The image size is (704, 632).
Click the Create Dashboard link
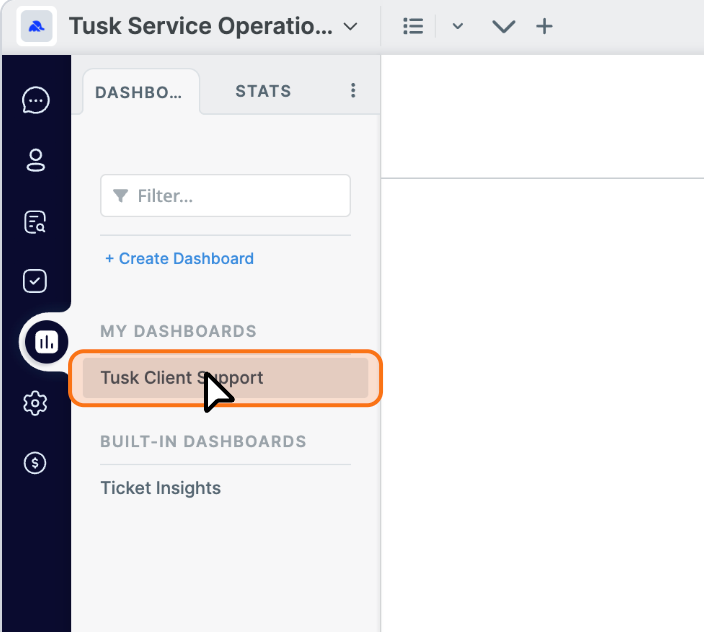179,259
